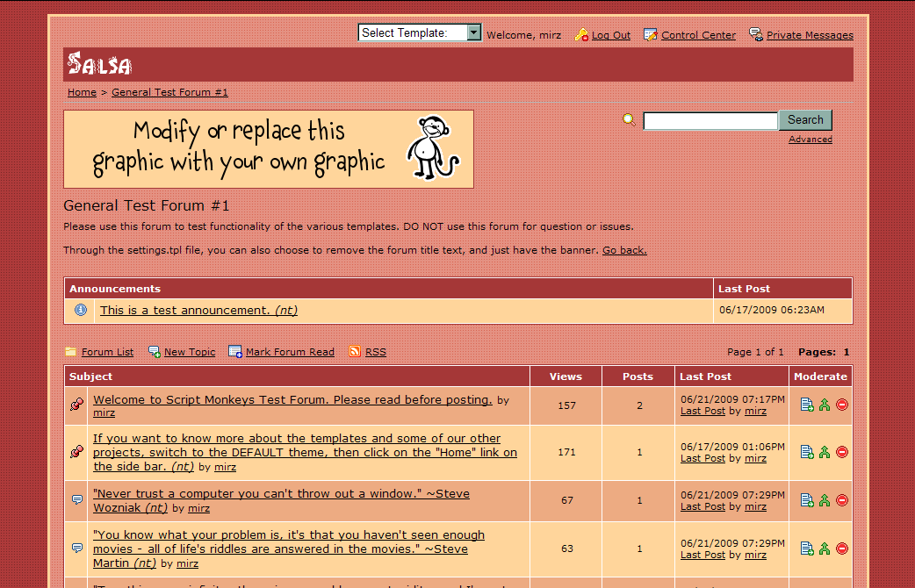The height and width of the screenshot is (588, 915).
Task: Click the move topic icon for the Welcome topic
Action: (807, 405)
